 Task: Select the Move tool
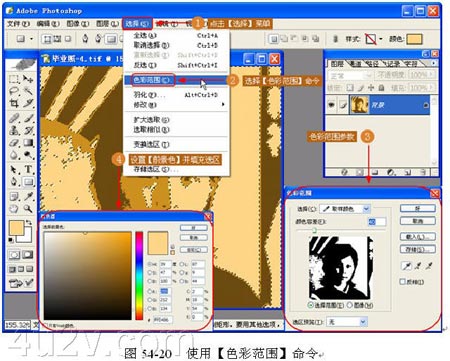(x=29, y=79)
